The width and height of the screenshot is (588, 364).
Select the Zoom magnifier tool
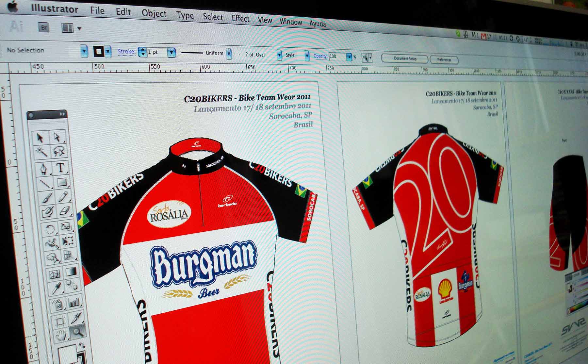78,332
